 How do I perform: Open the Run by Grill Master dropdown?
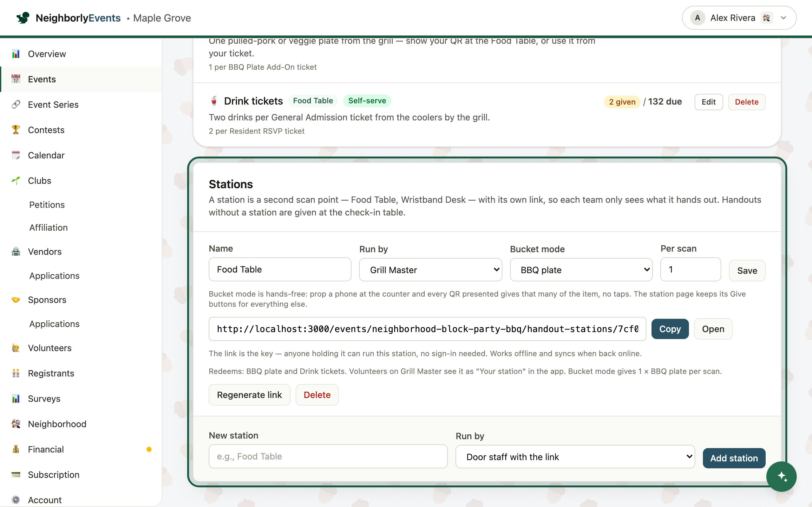[x=430, y=270]
